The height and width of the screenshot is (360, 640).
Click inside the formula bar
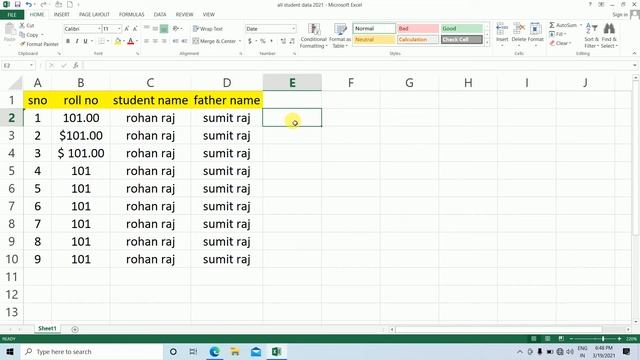[358, 65]
